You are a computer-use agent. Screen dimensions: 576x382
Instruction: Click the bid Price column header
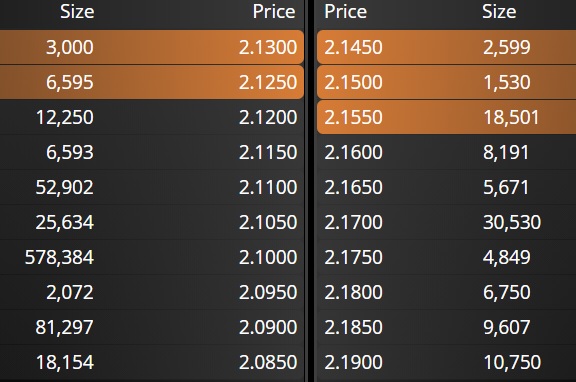point(274,12)
